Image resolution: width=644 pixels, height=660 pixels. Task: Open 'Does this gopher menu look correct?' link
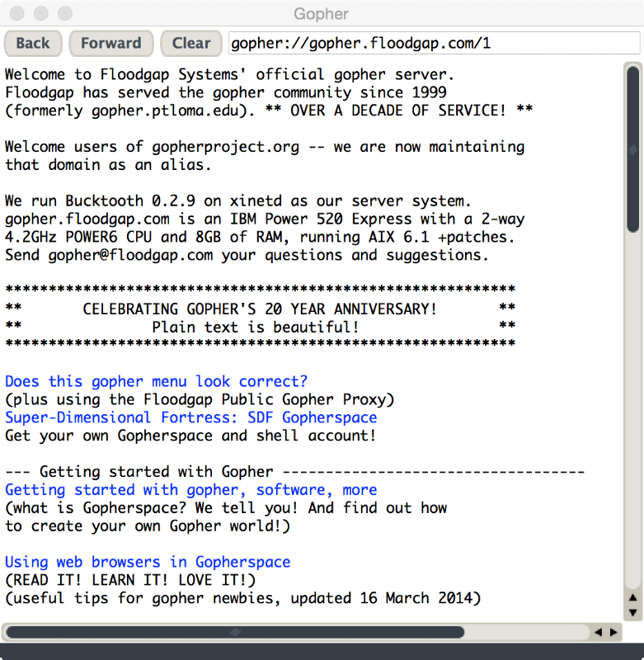tap(156, 381)
